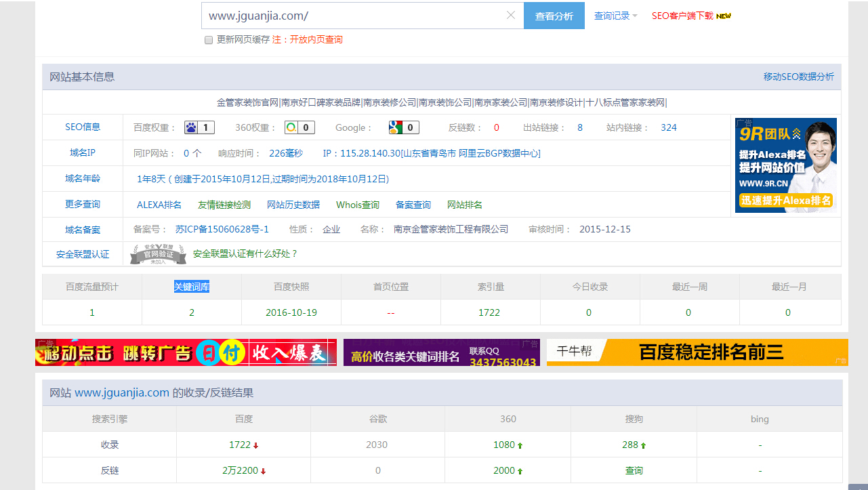The width and height of the screenshot is (868, 490).
Task: Clear the URL field with the X icon
Action: point(511,16)
